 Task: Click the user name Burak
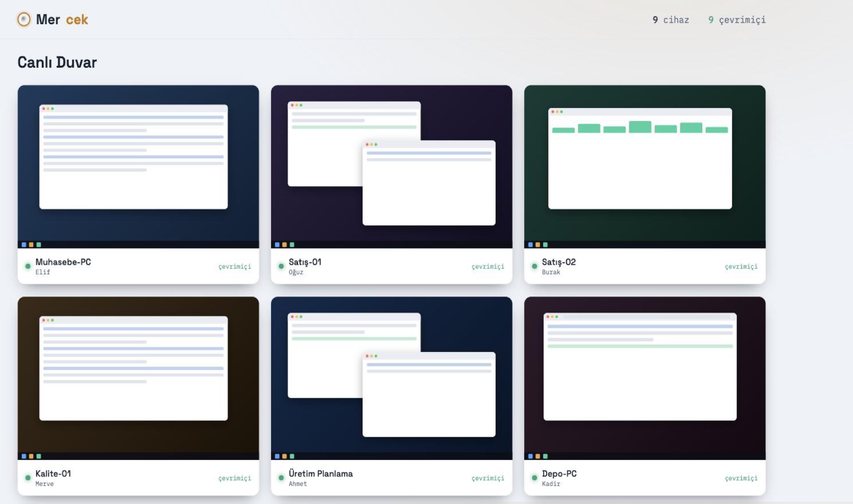point(551,272)
